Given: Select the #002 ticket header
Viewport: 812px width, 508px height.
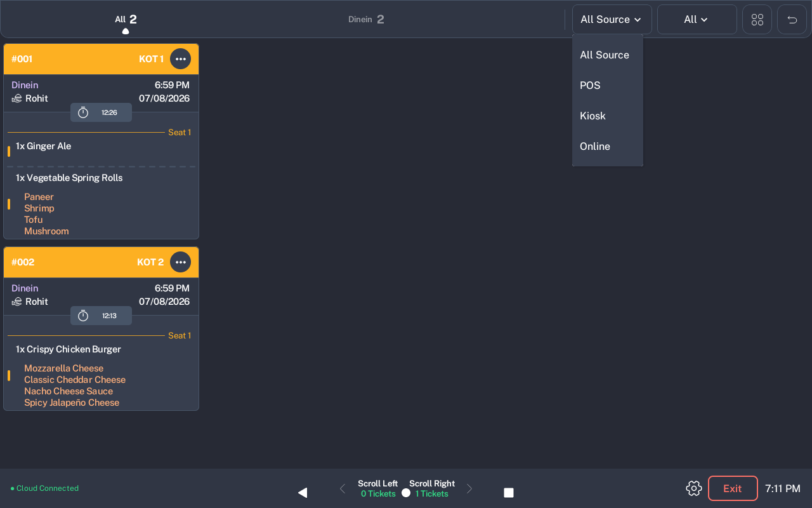Looking at the screenshot, I should (x=101, y=262).
